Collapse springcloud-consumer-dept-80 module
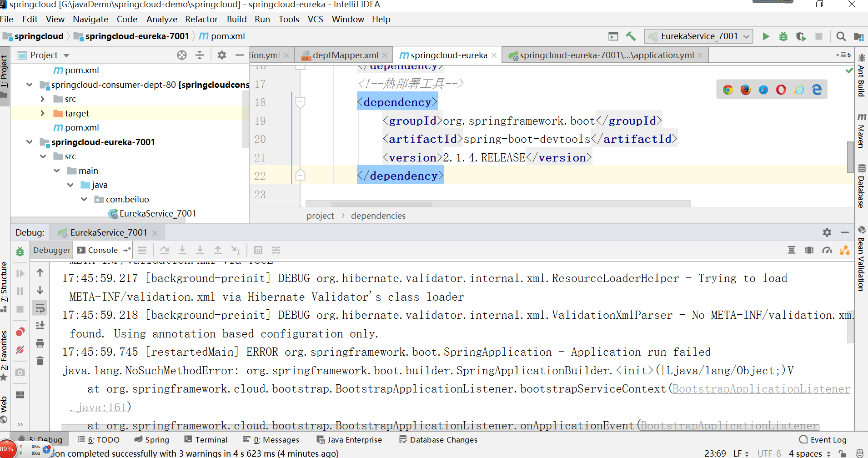Image resolution: width=868 pixels, height=458 pixels. [x=30, y=85]
